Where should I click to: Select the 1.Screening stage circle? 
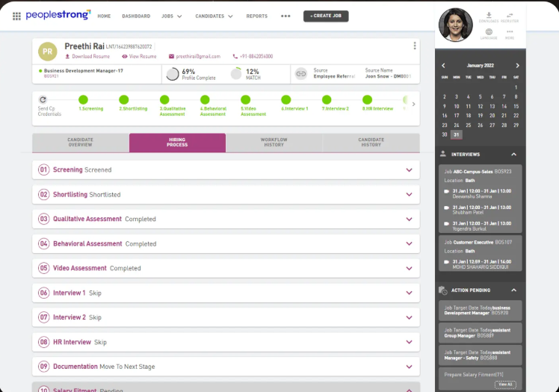pyautogui.click(x=83, y=100)
